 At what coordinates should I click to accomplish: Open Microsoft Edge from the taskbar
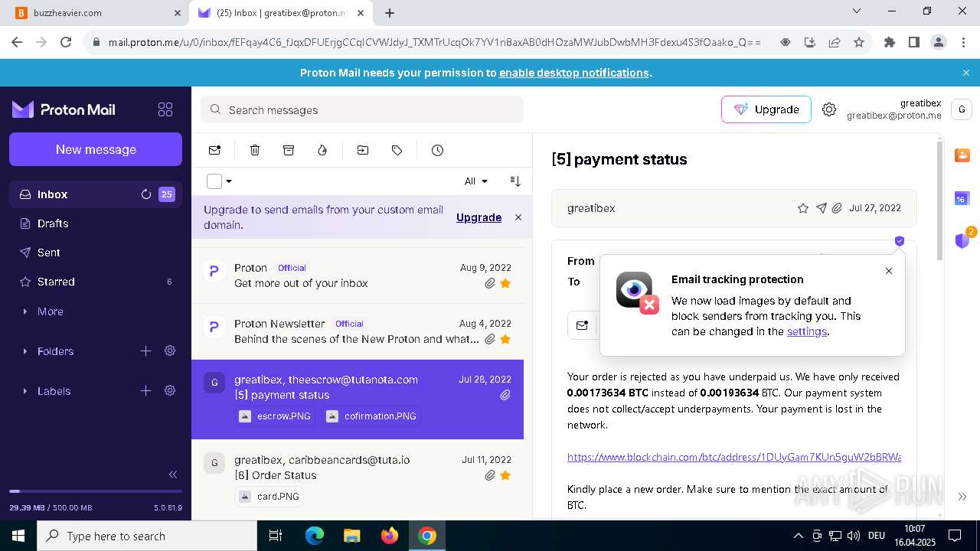(x=315, y=536)
